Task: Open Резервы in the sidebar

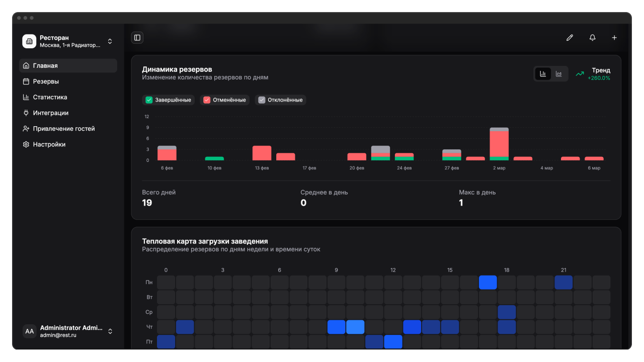Action: coord(46,81)
